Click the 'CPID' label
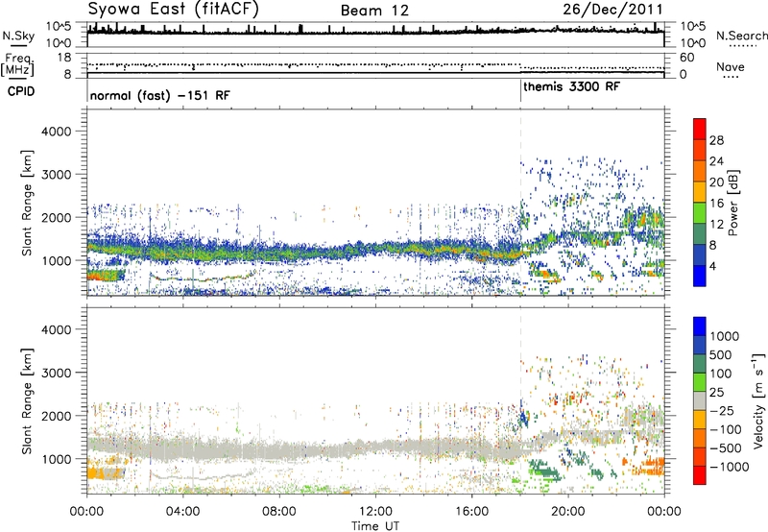This screenshot has height=532, width=768. [21, 91]
